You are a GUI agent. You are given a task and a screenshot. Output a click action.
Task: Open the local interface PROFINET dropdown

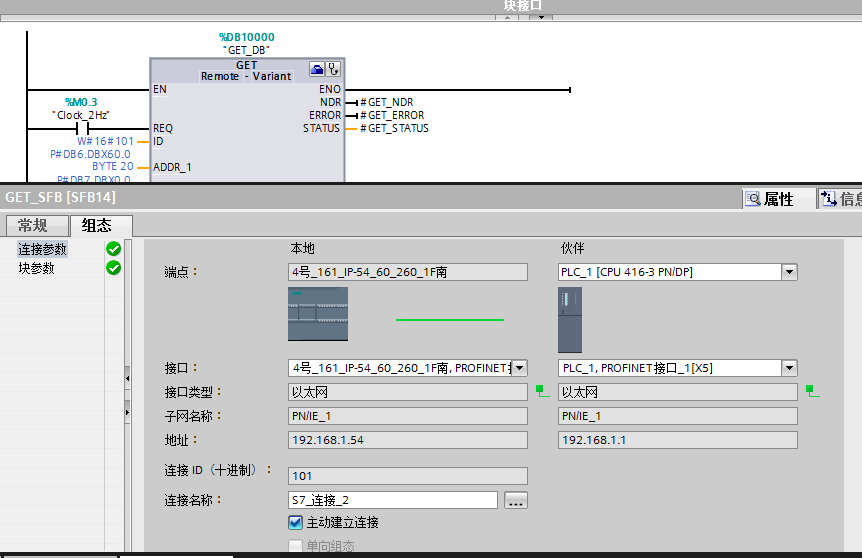[519, 368]
